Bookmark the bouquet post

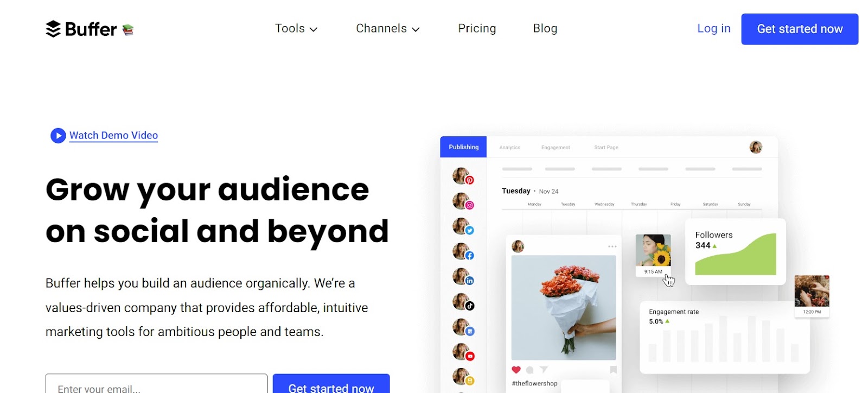coord(613,370)
